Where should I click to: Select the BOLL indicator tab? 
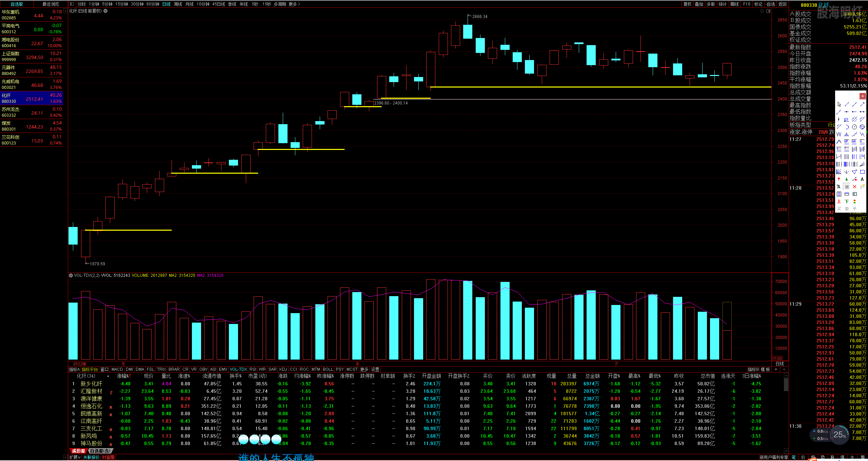pos(328,369)
